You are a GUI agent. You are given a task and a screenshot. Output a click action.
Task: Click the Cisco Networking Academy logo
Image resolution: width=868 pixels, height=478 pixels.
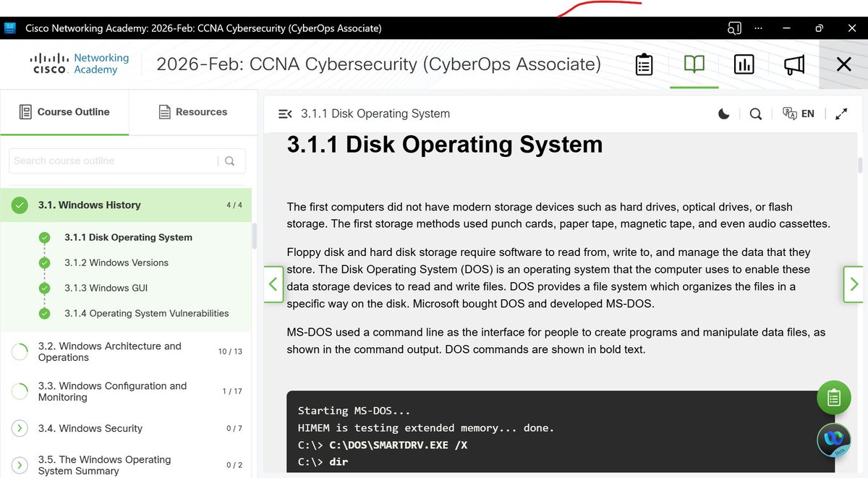79,64
